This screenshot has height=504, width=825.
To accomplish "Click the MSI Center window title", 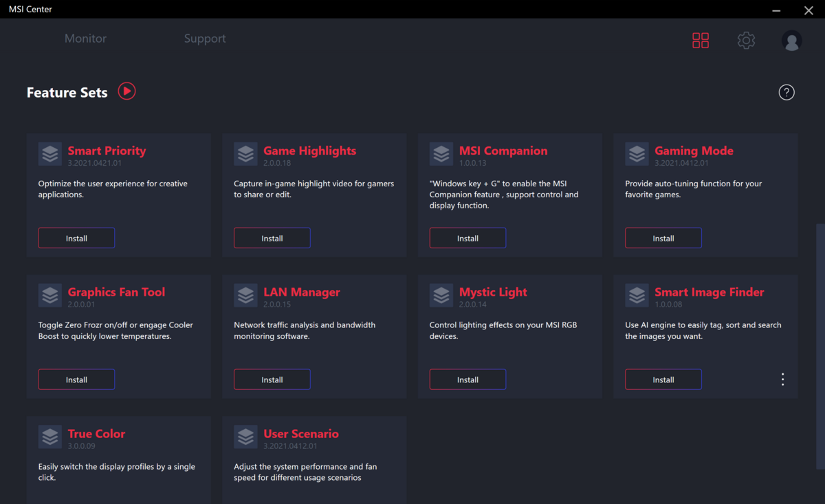I will point(30,10).
